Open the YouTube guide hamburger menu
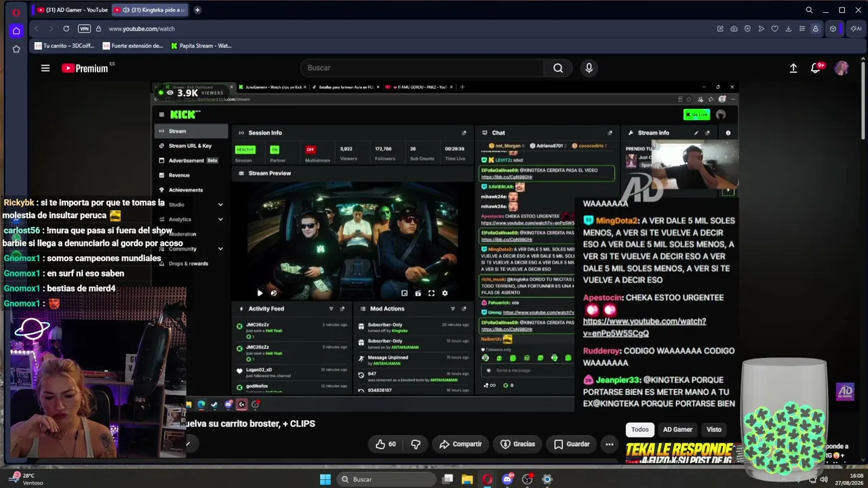This screenshot has width=868, height=488. pyautogui.click(x=45, y=68)
